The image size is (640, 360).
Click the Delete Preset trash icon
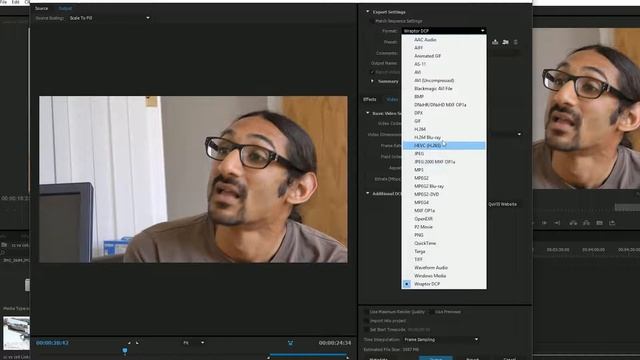tap(516, 42)
